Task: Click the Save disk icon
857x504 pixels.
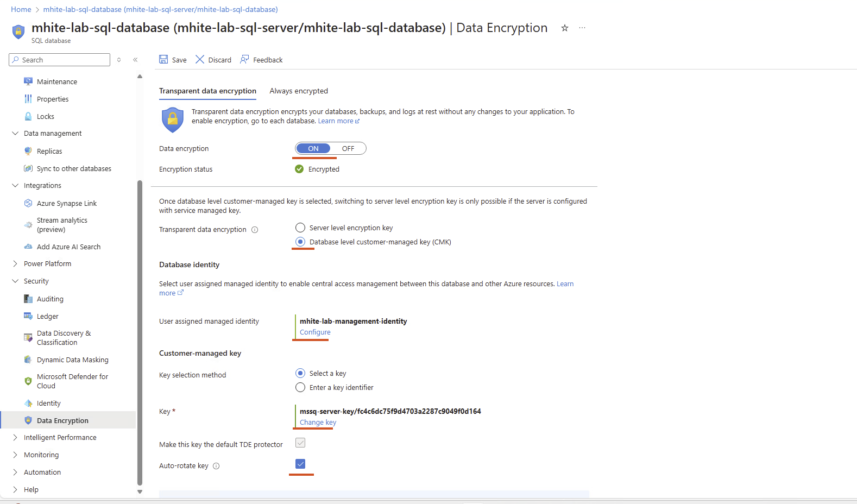Action: click(x=163, y=59)
